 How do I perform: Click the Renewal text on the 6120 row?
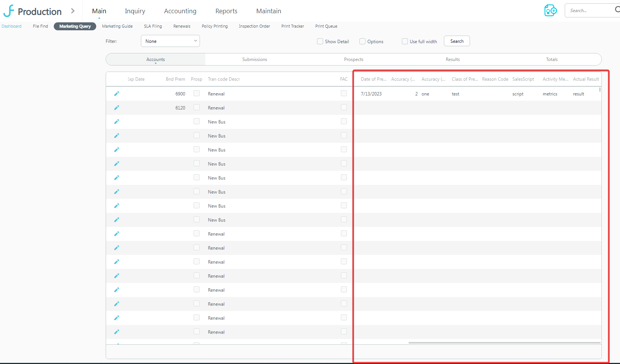pos(216,108)
